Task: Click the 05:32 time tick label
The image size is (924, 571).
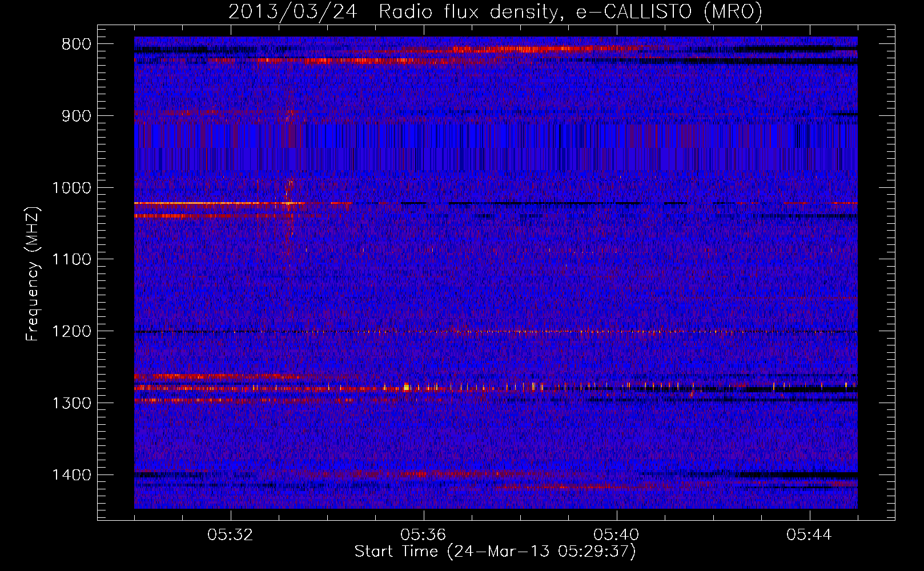Action: click(x=230, y=535)
